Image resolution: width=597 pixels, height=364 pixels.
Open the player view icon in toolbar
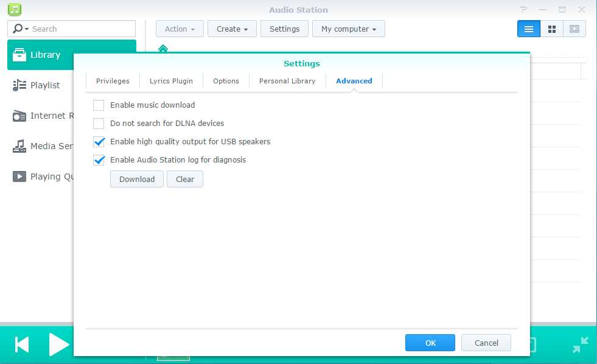tap(574, 29)
